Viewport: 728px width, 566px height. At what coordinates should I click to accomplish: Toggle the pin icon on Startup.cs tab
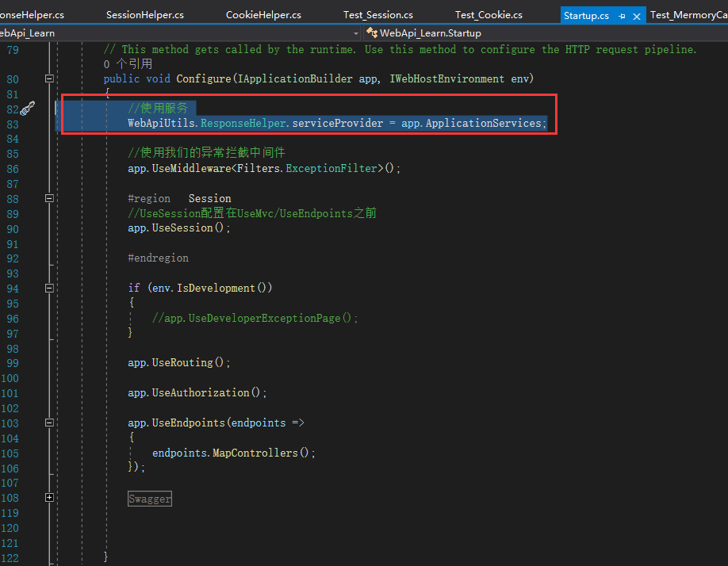622,15
